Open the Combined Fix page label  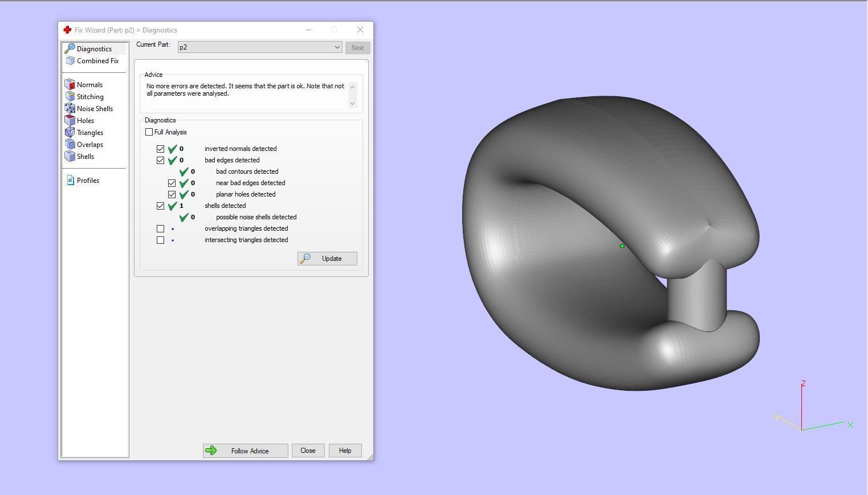point(98,61)
